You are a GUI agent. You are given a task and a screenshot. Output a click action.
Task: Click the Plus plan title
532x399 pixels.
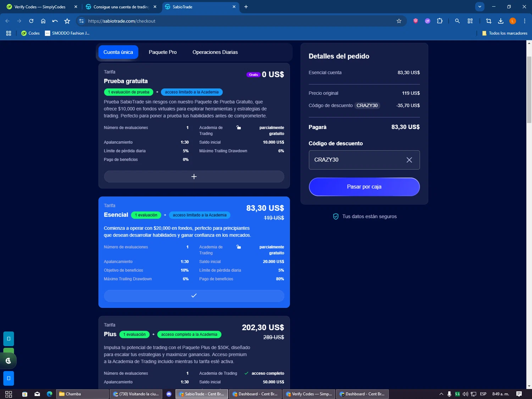110,334
